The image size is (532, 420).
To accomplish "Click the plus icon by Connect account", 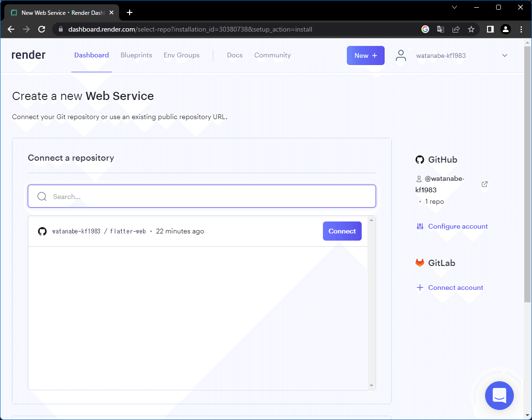I will [420, 287].
